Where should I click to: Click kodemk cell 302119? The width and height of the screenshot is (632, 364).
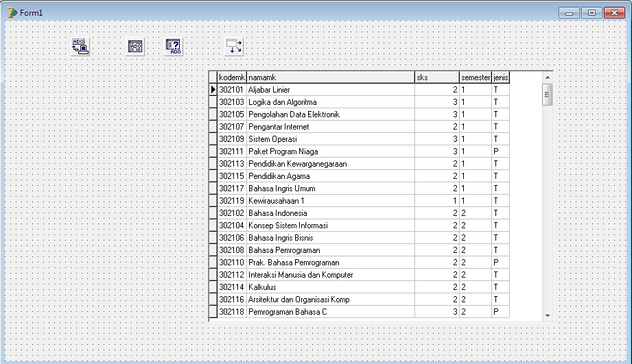[x=232, y=201]
